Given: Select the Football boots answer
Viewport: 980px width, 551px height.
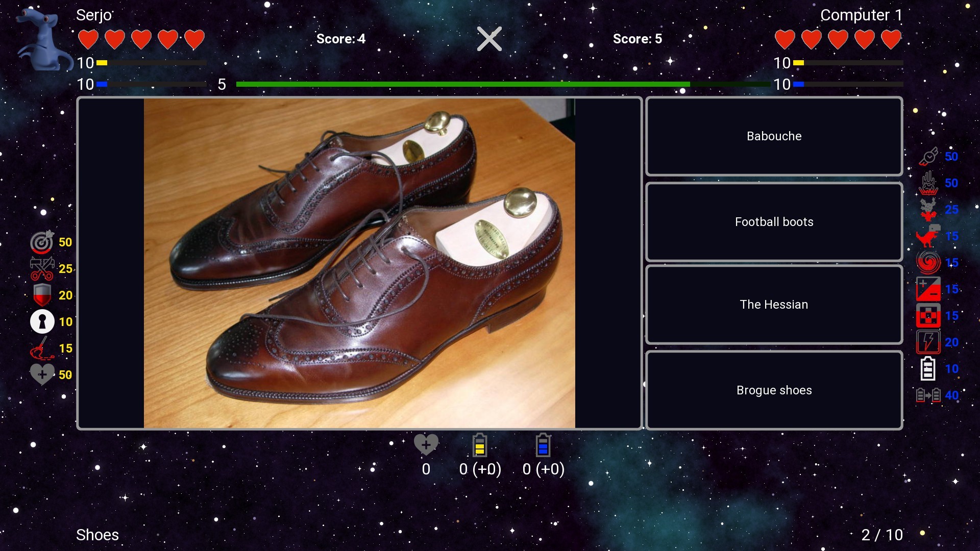Looking at the screenshot, I should pyautogui.click(x=773, y=222).
